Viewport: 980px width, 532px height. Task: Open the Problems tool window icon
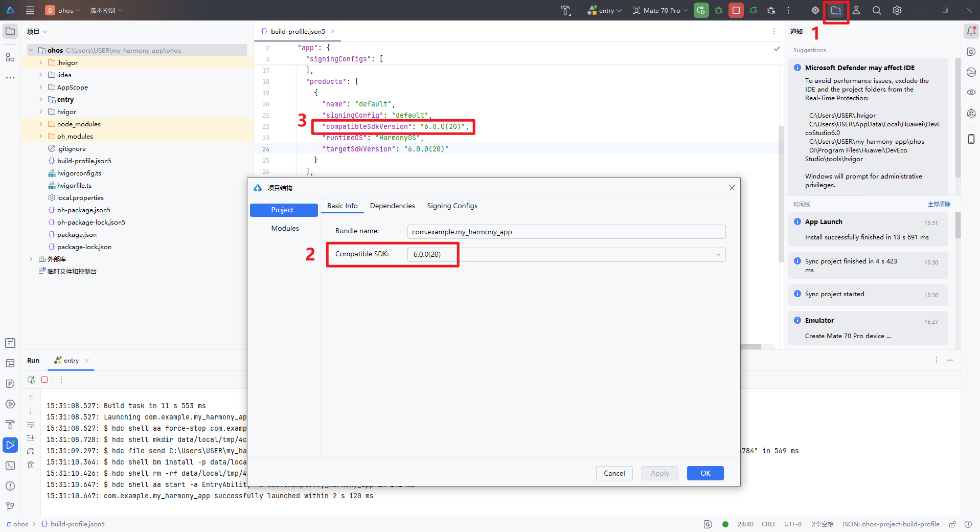[10, 486]
